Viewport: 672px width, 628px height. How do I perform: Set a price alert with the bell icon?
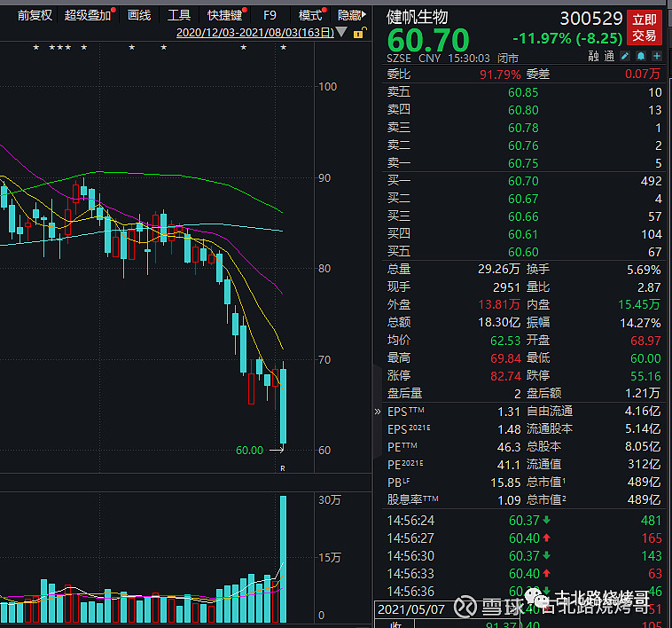point(641,56)
